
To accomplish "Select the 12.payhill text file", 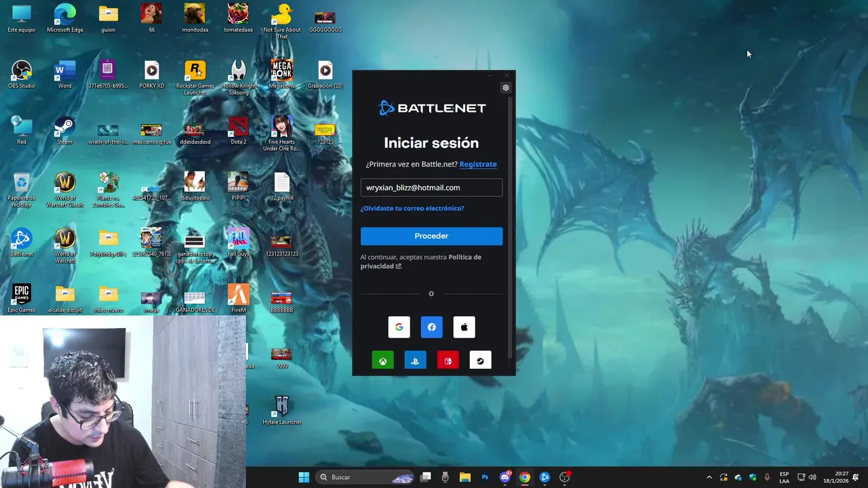I will tap(281, 186).
